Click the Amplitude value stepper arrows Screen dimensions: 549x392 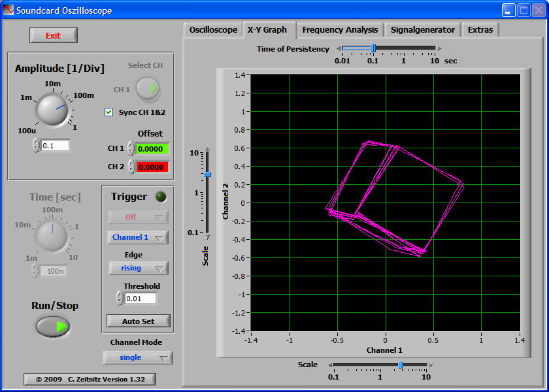coord(35,145)
